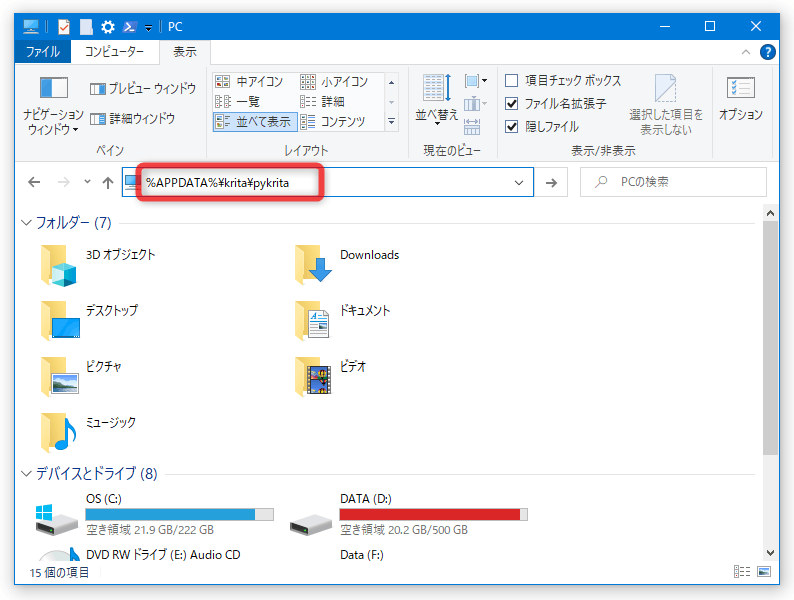This screenshot has width=794, height=600.
Task: Collapse the デバイスとドライブ (8) group
Action: click(26, 474)
